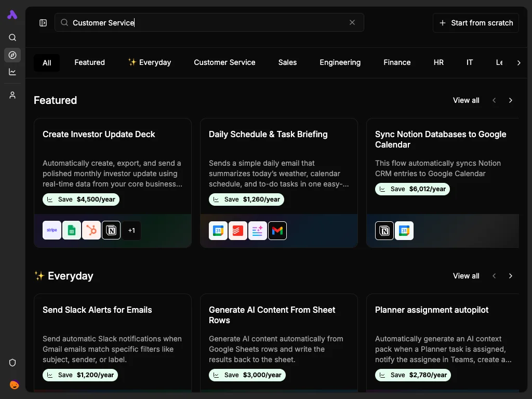Go to previous Featured templates page

coord(494,100)
